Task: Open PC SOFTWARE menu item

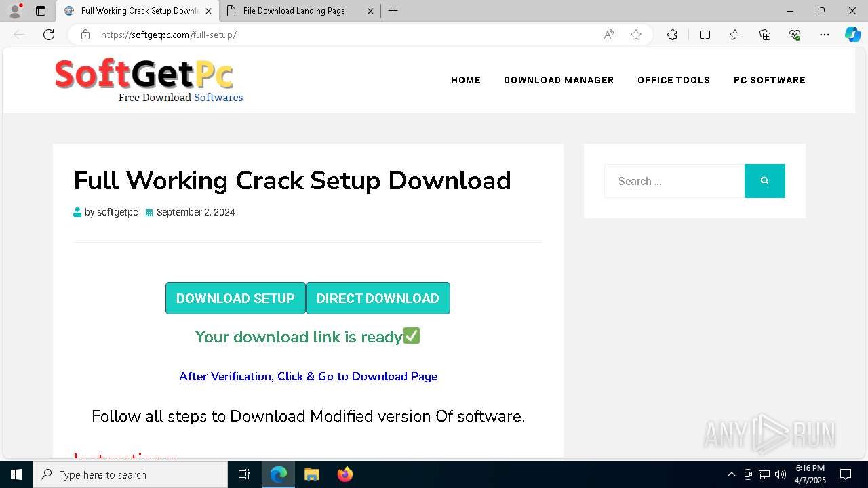Action: pyautogui.click(x=770, y=80)
